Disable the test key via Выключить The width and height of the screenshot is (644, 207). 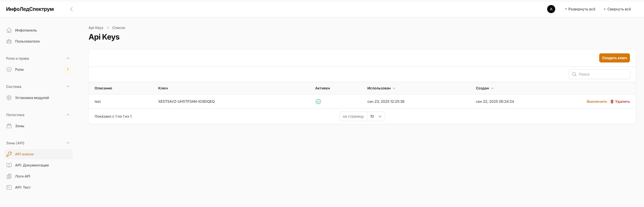pyautogui.click(x=597, y=101)
